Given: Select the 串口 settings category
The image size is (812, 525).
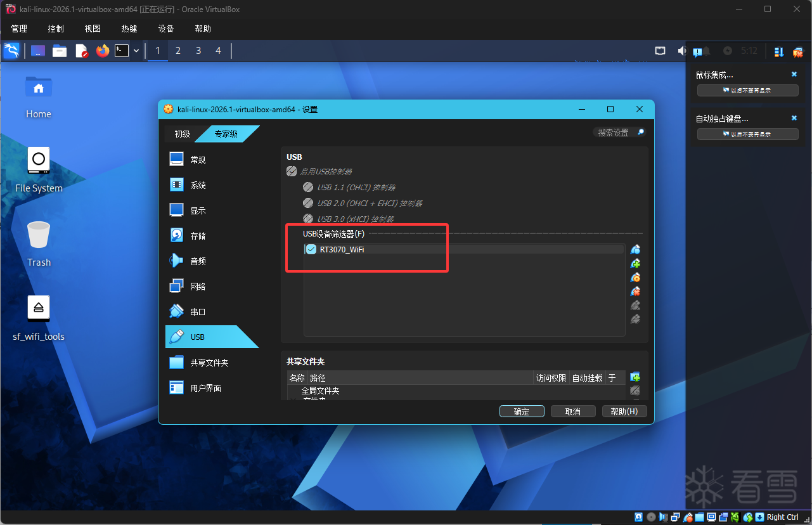Looking at the screenshot, I should [x=212, y=312].
